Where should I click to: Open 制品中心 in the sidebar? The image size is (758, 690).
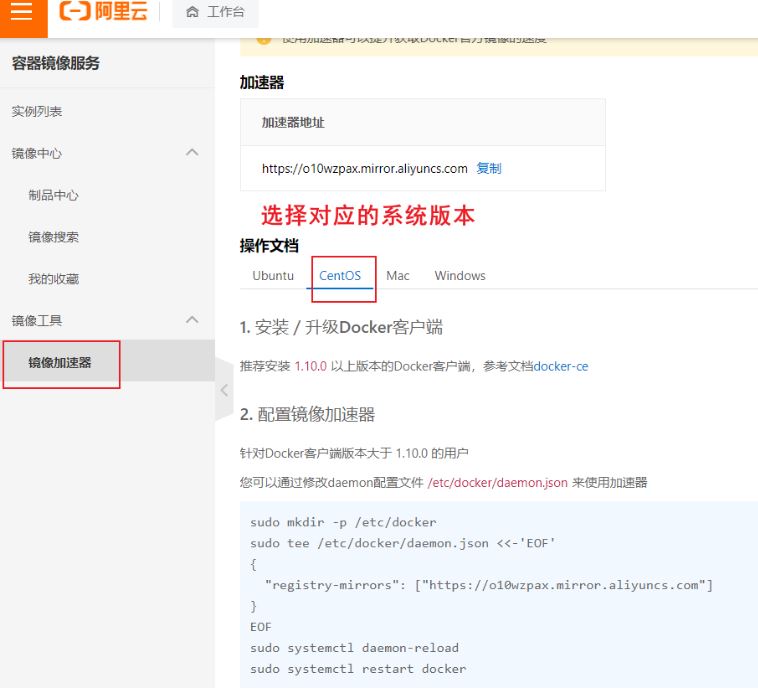53,195
